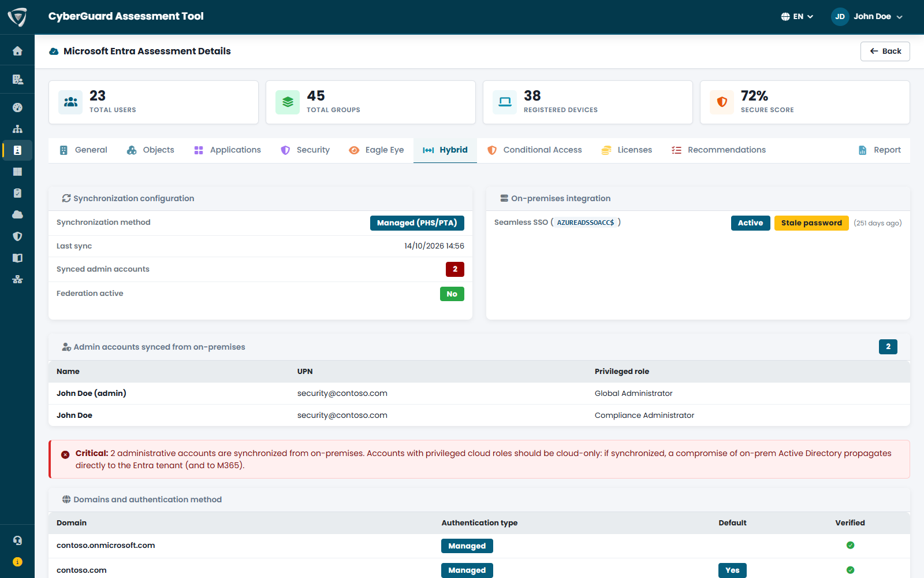Click the Compliance Administrator role cell
Viewport: 924px width, 578px height.
[644, 416]
